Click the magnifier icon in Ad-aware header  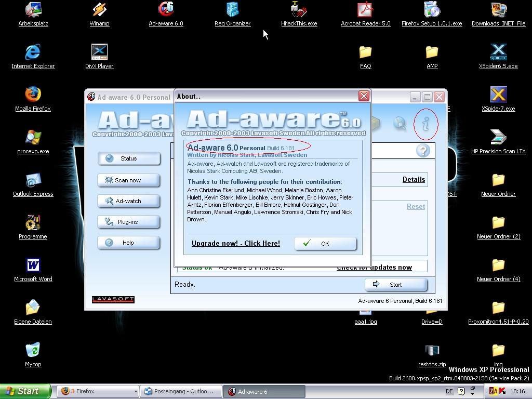(400, 123)
